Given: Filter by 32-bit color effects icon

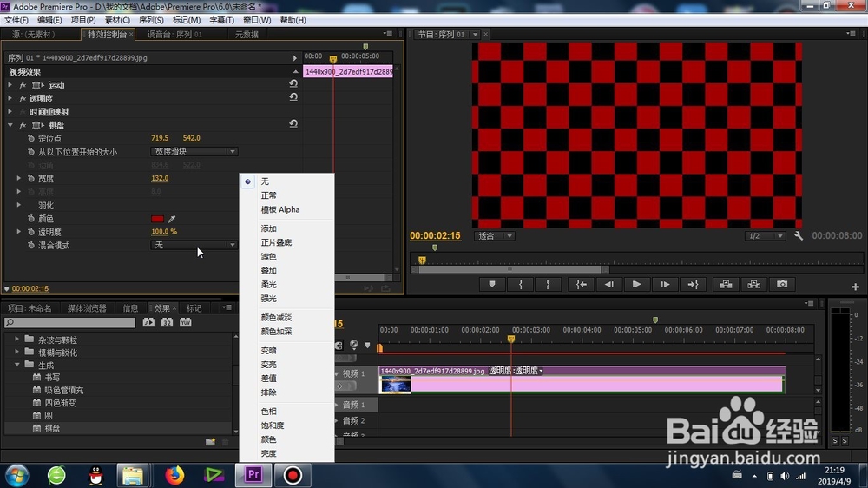Looking at the screenshot, I should point(167,322).
